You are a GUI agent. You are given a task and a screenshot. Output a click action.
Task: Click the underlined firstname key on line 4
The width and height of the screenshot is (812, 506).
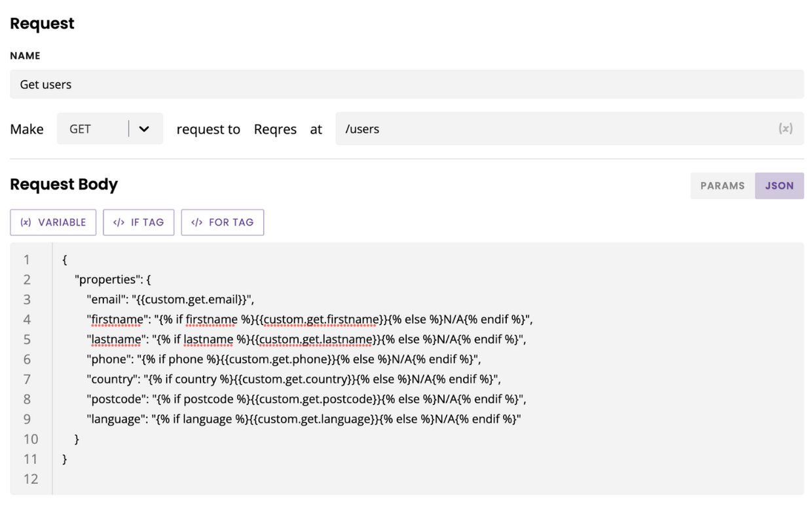(115, 320)
